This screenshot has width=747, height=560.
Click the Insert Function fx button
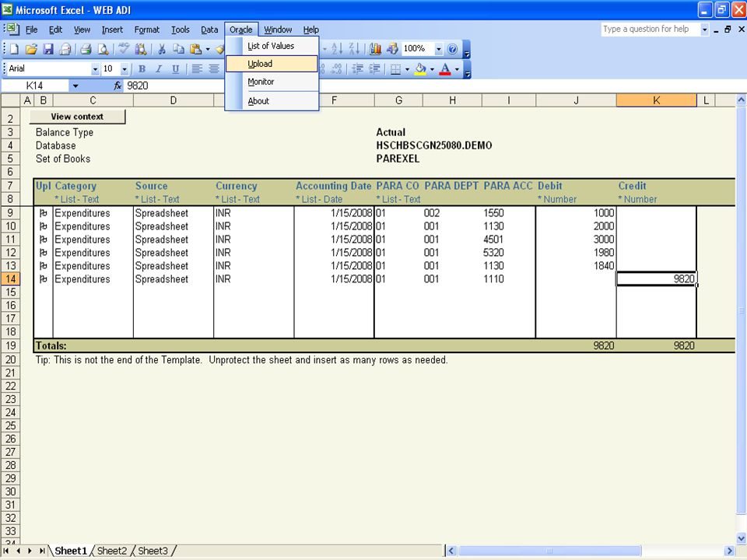tap(117, 86)
